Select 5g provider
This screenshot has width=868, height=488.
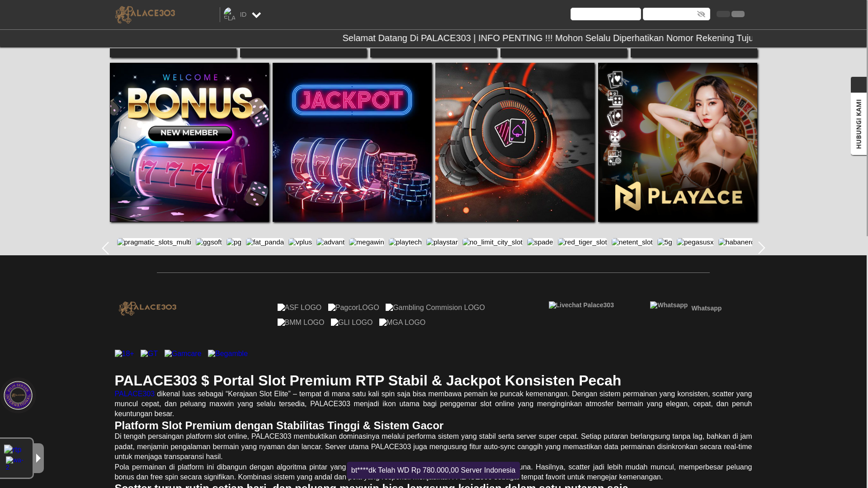click(x=665, y=242)
